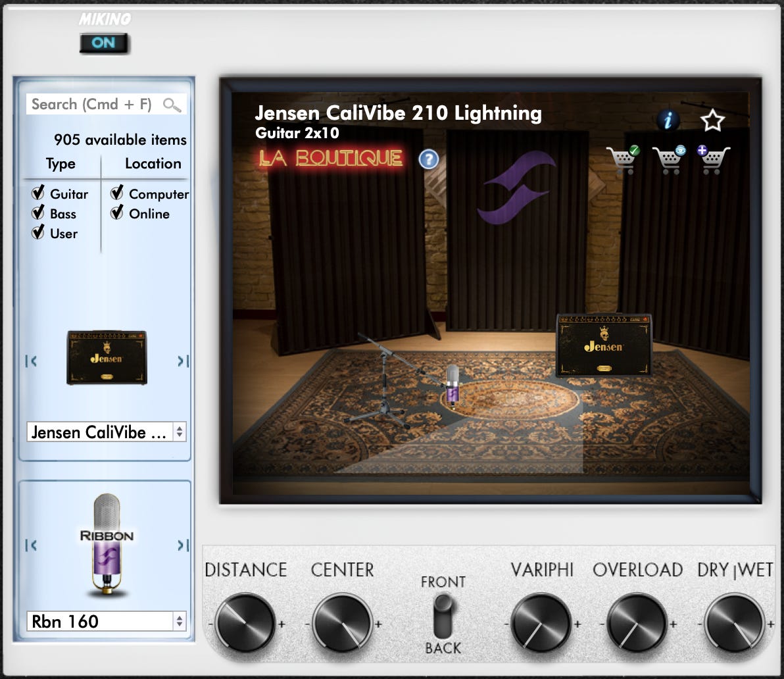
Task: Click the Type column header
Action: coord(61,164)
